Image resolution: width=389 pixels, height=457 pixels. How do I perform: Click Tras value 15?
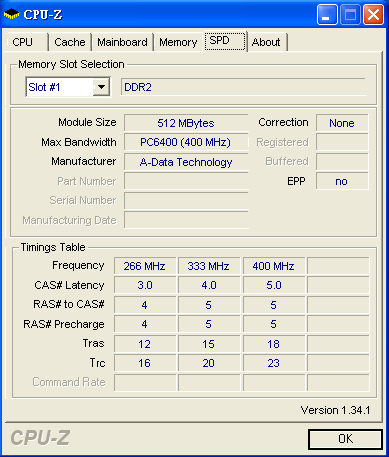coord(209,344)
